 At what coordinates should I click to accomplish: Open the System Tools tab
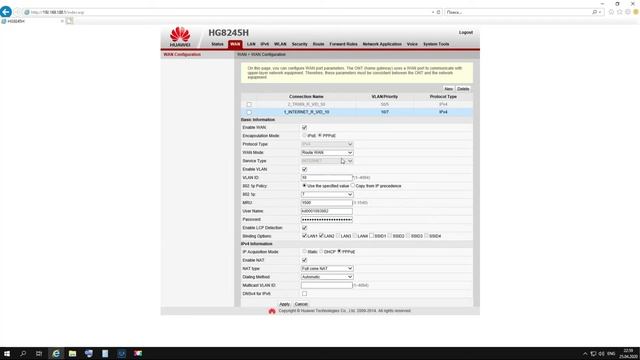tap(436, 44)
